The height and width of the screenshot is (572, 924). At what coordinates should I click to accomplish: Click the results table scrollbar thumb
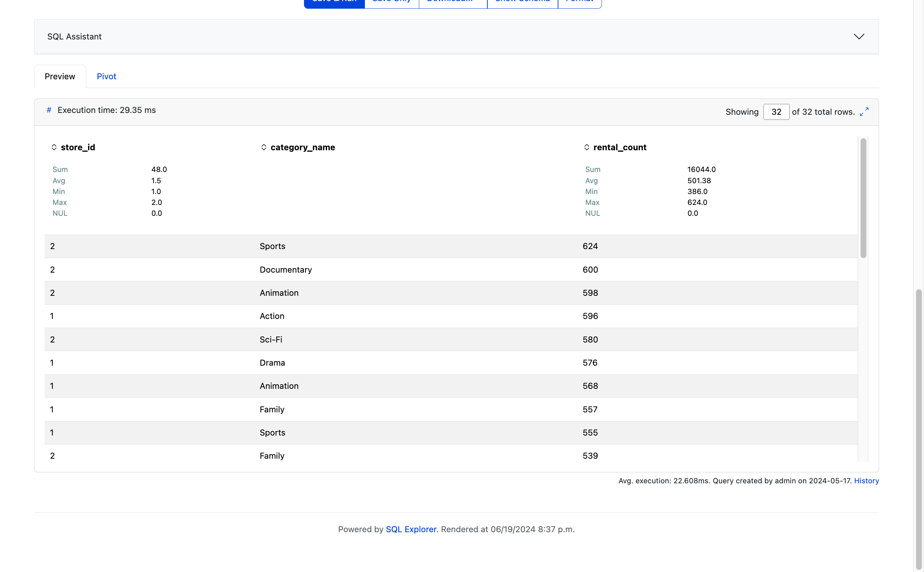(x=863, y=198)
